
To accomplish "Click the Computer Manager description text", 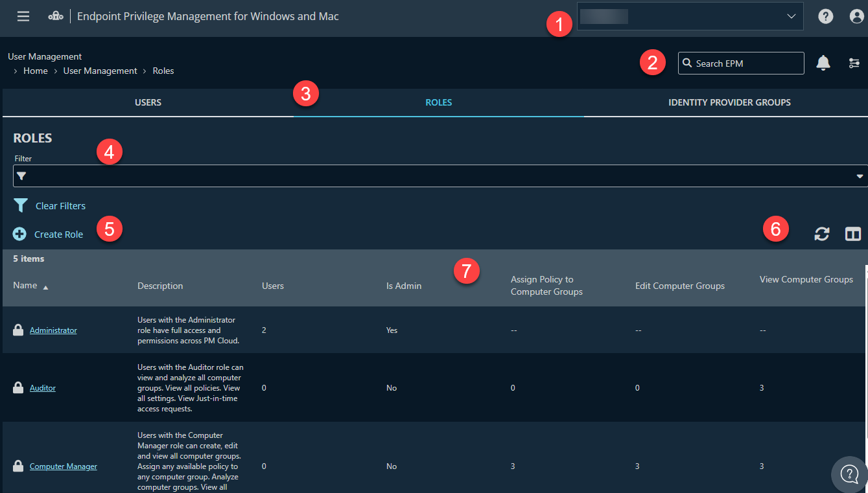I will 188,461.
